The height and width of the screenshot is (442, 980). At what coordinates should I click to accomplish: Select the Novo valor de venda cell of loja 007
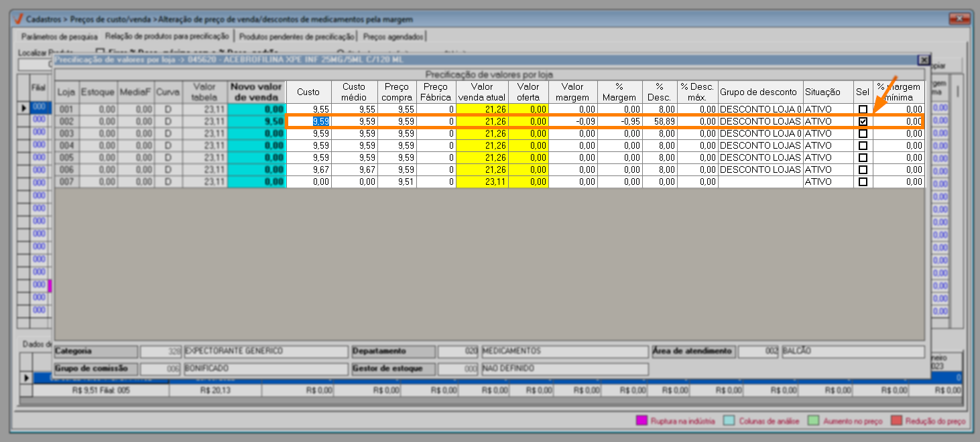click(257, 181)
